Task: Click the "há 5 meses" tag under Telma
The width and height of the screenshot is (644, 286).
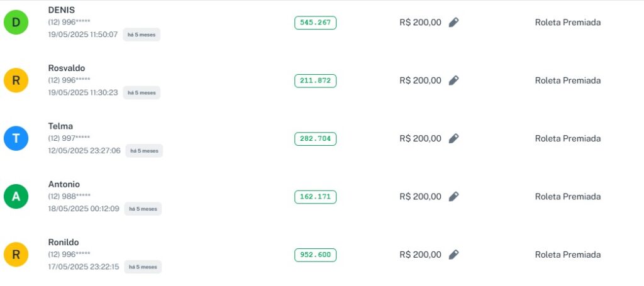Action: tap(144, 151)
